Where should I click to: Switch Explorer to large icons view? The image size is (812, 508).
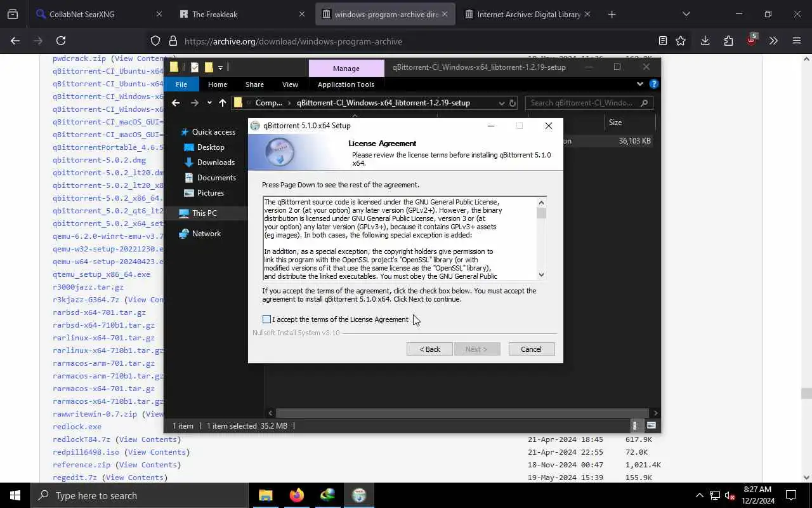651,425
